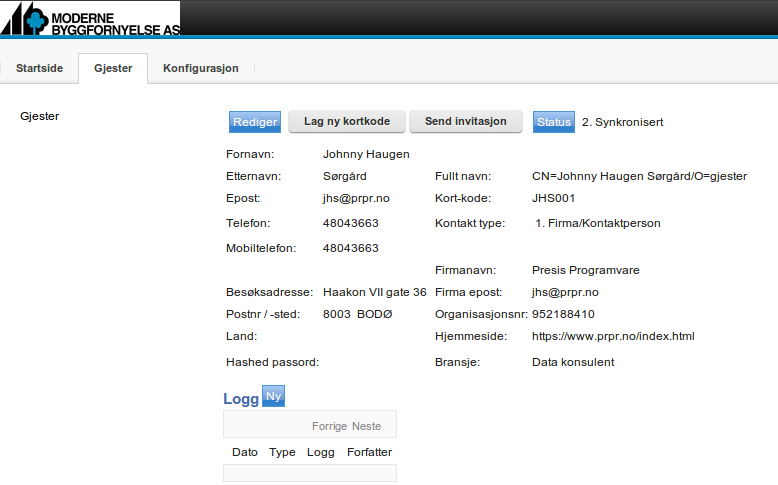Click the Besøksadresse value Haakon VII gate 36
The height and width of the screenshot is (485, 778).
(x=375, y=292)
